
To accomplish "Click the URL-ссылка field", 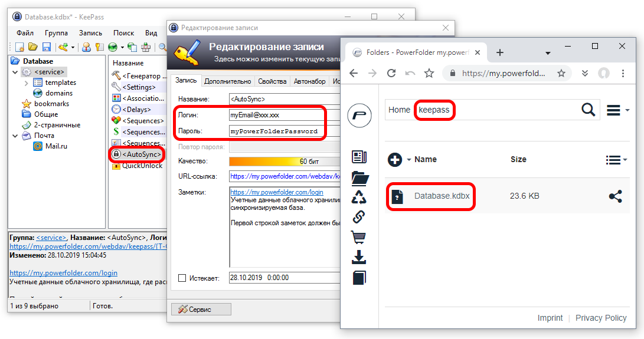I will pos(285,176).
